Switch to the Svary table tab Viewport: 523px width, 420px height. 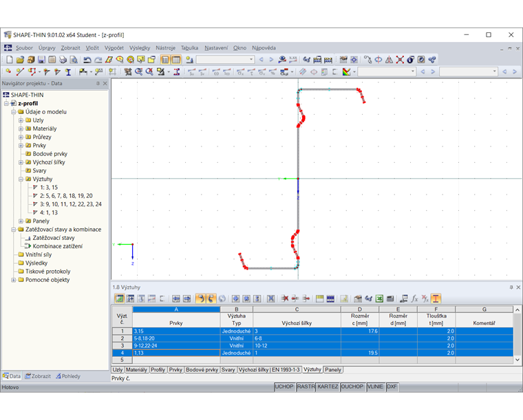pyautogui.click(x=228, y=370)
